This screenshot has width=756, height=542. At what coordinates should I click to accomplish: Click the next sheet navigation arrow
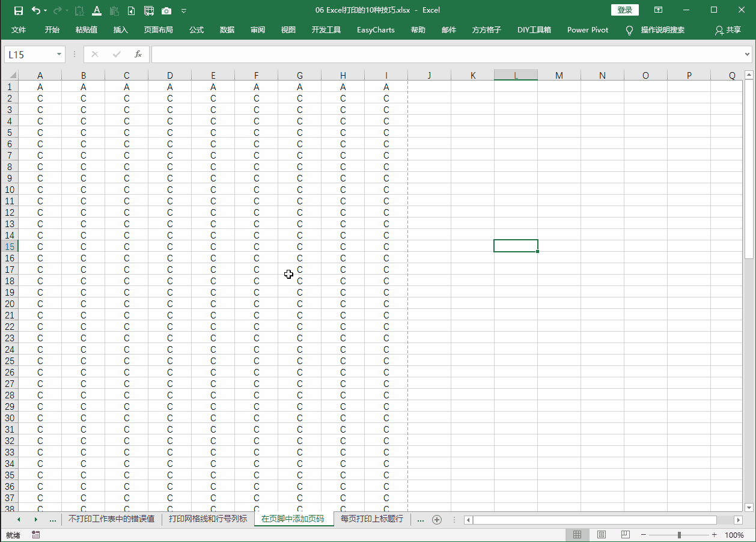click(x=35, y=519)
